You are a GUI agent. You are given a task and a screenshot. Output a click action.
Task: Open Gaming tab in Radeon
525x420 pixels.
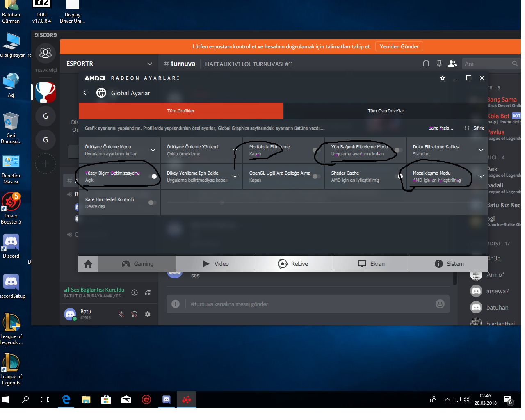coord(137,264)
